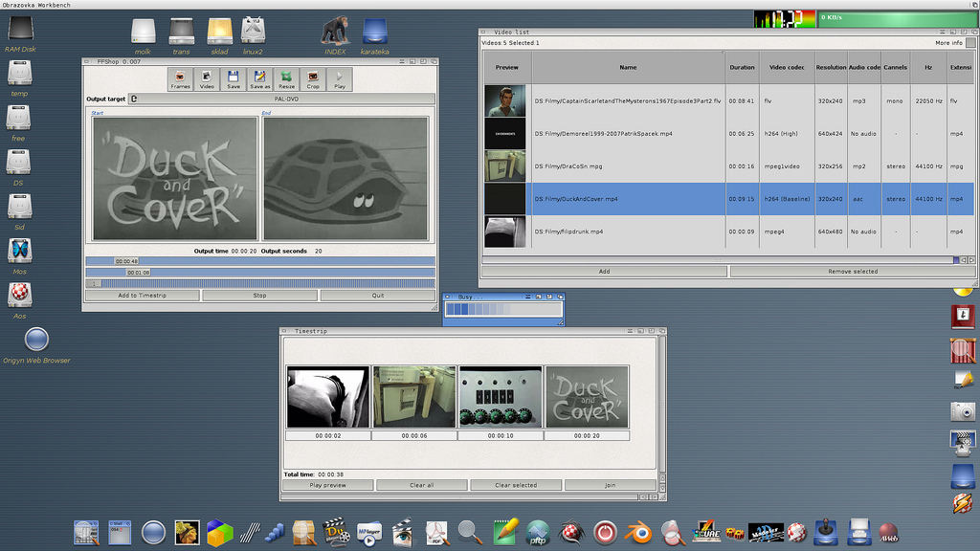Viewport: 980px width, 551px height.
Task: Toggle the More info checkbox
Action: coord(969,43)
